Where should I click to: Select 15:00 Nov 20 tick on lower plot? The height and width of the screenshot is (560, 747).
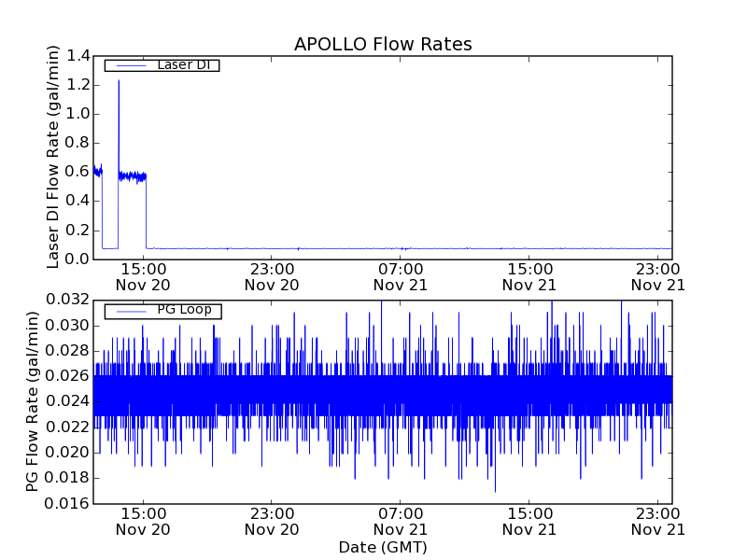[143, 521]
